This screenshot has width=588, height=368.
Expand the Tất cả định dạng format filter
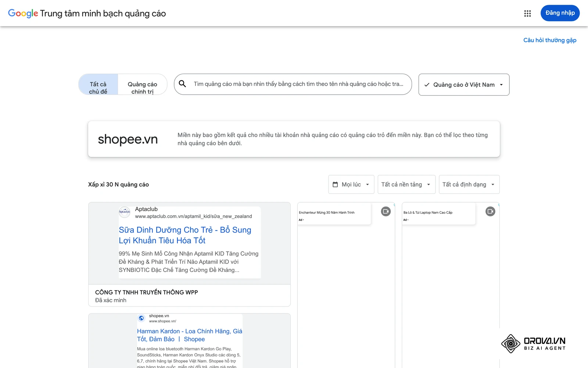[x=469, y=184]
